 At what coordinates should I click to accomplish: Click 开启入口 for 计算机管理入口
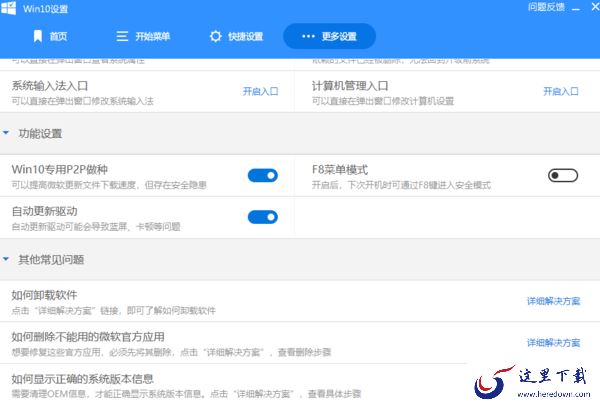pyautogui.click(x=561, y=91)
